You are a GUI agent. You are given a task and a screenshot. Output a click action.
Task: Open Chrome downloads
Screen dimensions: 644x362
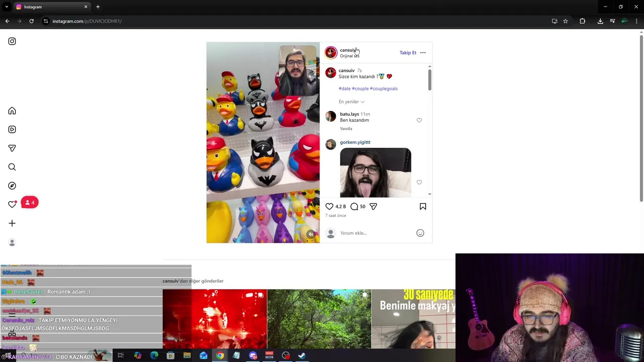[600, 21]
